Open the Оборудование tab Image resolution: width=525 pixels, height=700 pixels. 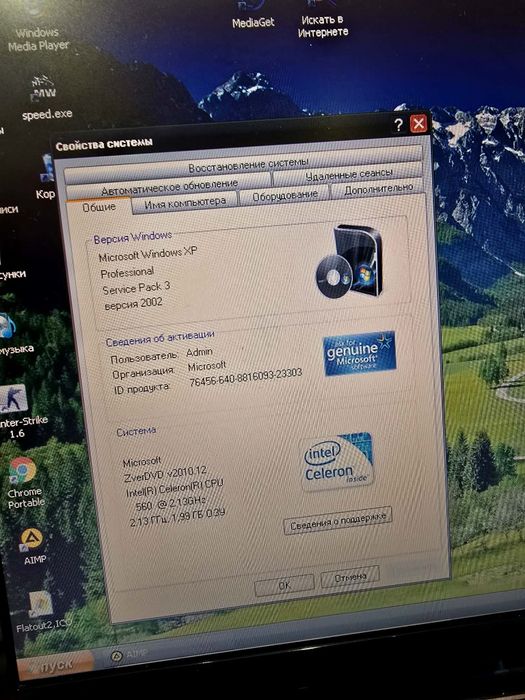285,195
